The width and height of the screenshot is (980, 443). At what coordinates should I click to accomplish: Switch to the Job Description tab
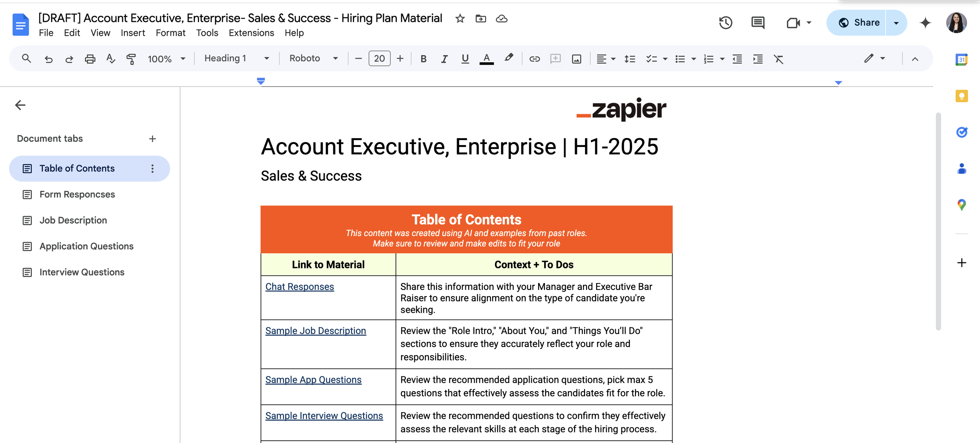(73, 220)
